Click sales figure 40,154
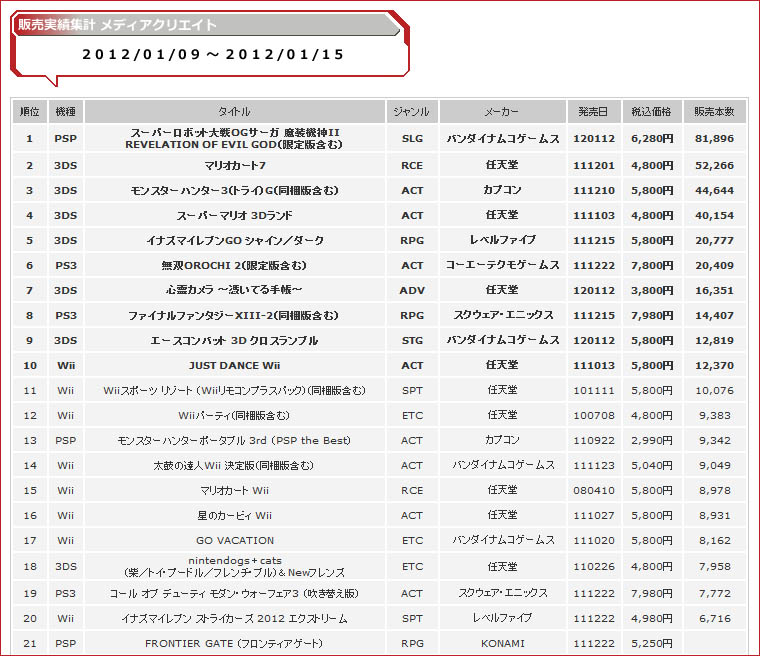 pos(714,216)
